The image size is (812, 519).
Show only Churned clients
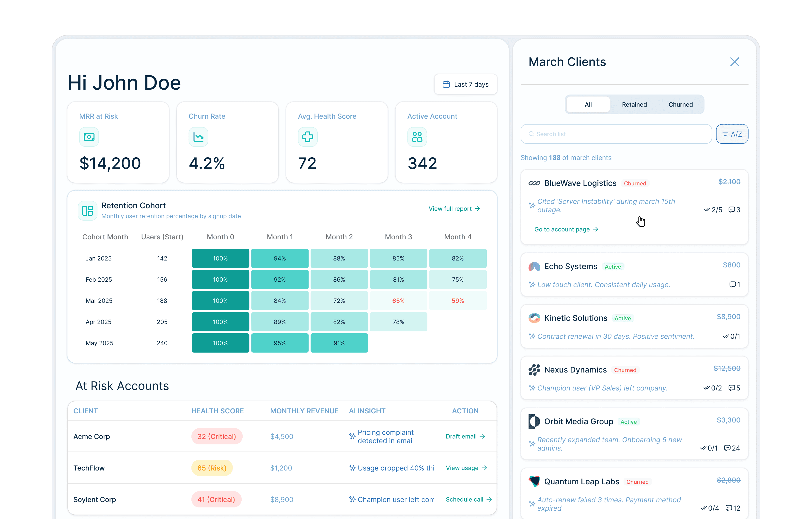coord(681,105)
